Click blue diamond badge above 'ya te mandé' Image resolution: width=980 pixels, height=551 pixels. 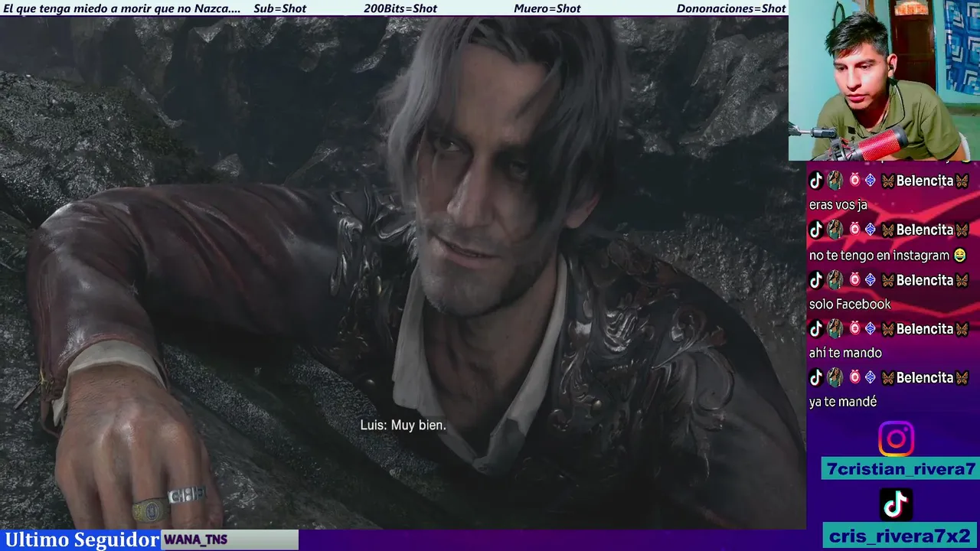coord(871,377)
